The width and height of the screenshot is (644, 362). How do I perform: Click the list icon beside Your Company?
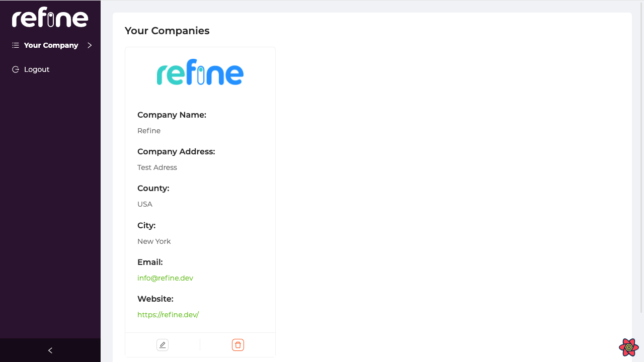(16, 45)
